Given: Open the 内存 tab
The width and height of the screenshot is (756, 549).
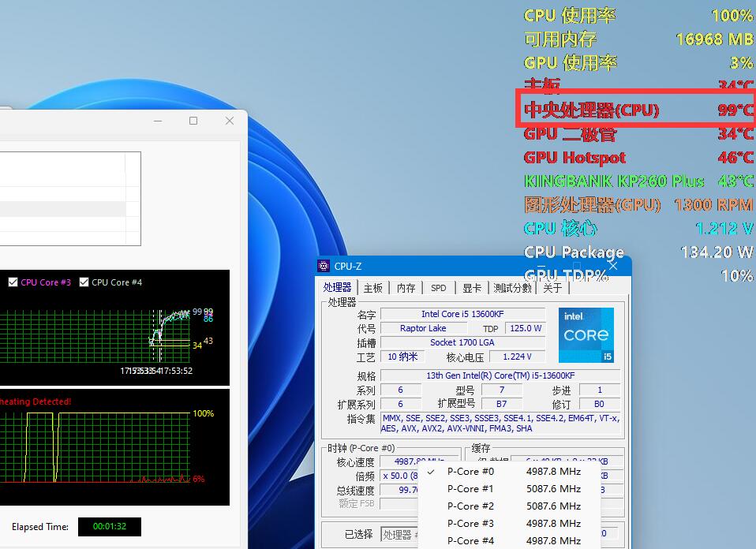Looking at the screenshot, I should point(406,288).
